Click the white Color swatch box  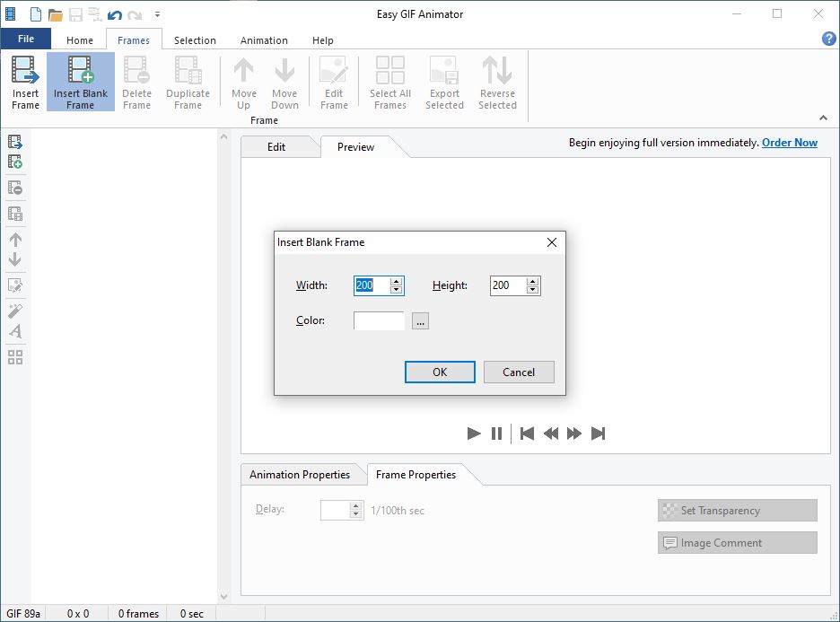tap(379, 320)
